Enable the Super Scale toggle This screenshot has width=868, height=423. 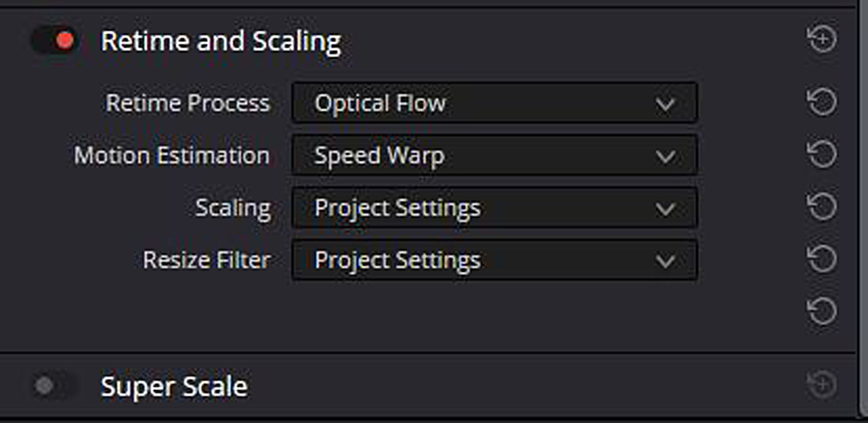point(55,386)
